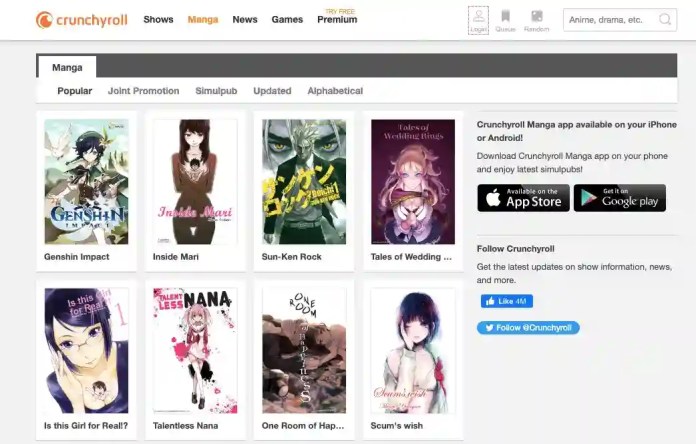Select the Manga tab in dark bar
The image size is (696, 444).
67,67
